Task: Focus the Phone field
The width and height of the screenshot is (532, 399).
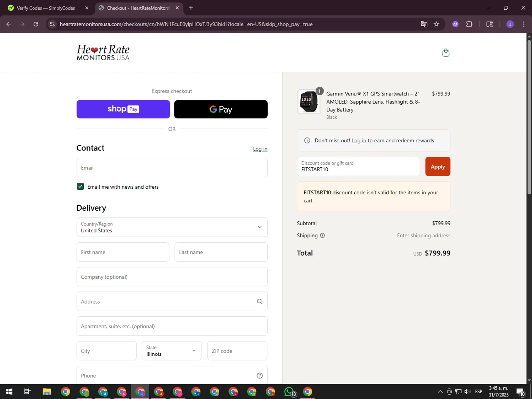Action: pos(172,375)
